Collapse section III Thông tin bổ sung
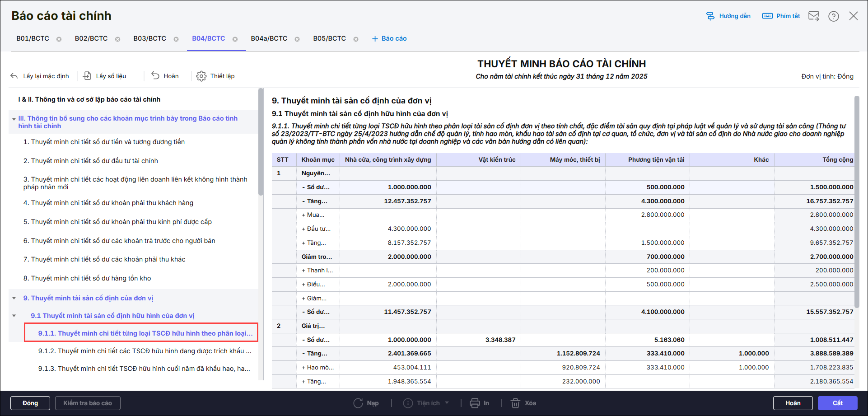 [x=14, y=119]
